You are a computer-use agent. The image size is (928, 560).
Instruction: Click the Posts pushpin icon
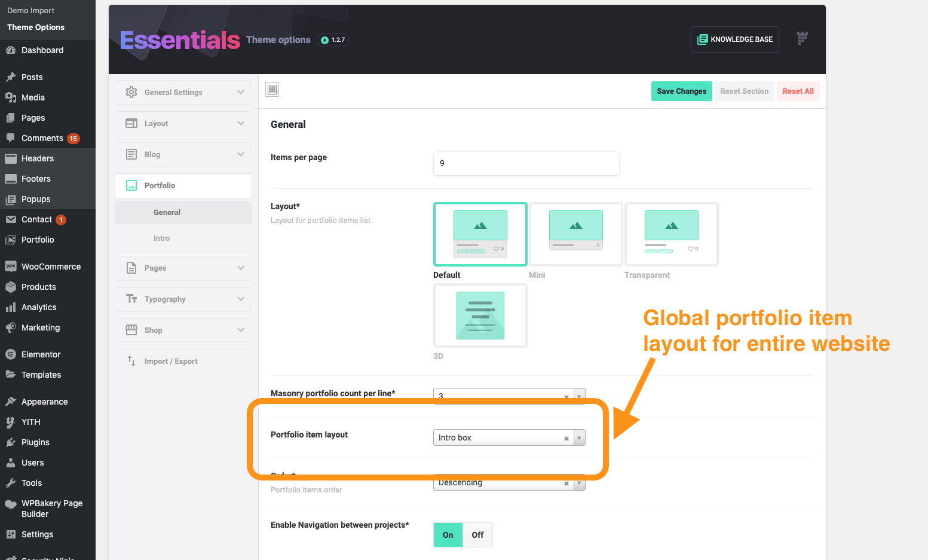coord(11,77)
